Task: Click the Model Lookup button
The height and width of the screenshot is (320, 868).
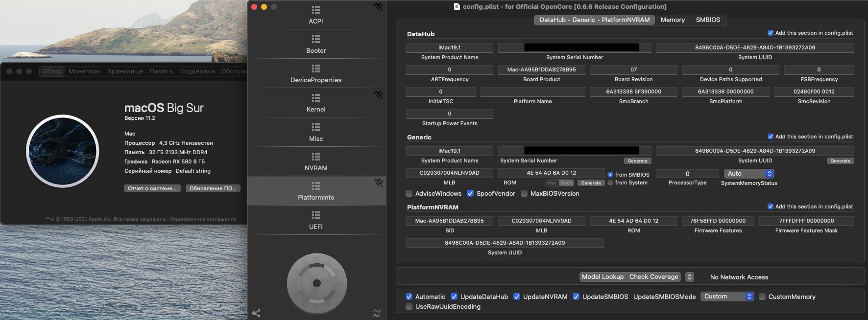Action: [603, 277]
